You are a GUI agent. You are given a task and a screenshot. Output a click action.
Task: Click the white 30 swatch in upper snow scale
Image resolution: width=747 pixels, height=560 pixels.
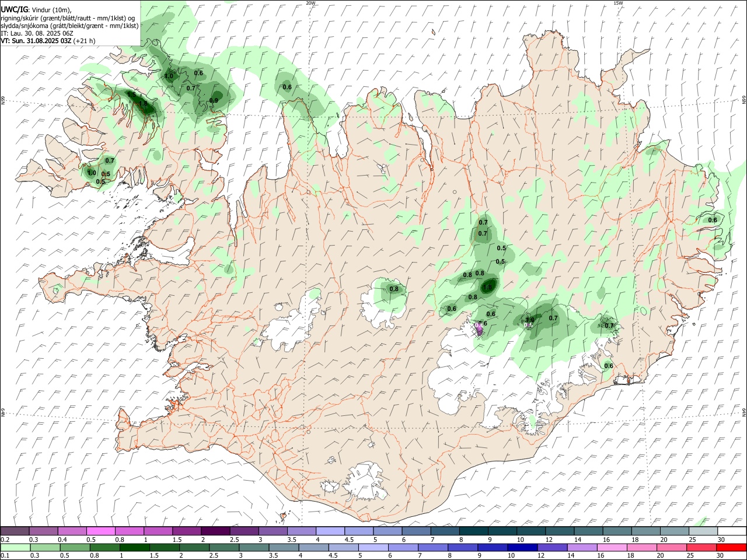732,531
